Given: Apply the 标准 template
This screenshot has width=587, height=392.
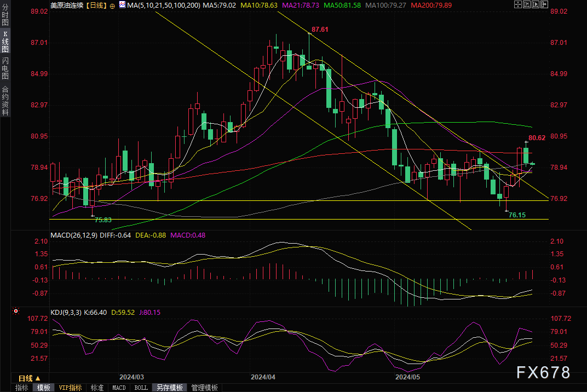Looking at the screenshot, I should pyautogui.click(x=97, y=388).
